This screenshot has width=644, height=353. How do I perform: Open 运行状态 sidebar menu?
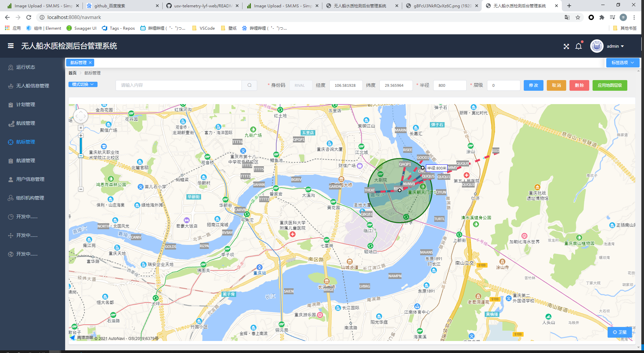click(x=32, y=67)
